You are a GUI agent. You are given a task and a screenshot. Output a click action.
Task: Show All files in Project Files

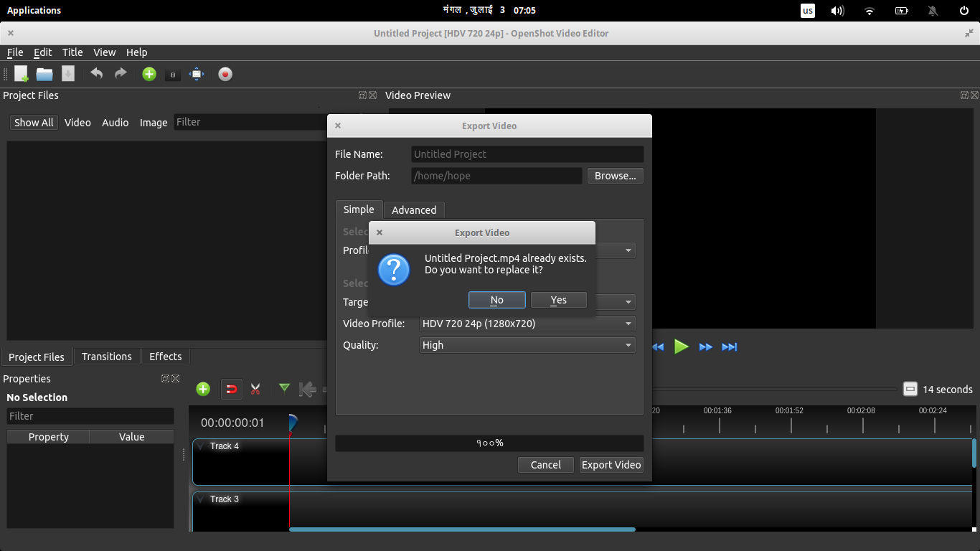pos(33,122)
